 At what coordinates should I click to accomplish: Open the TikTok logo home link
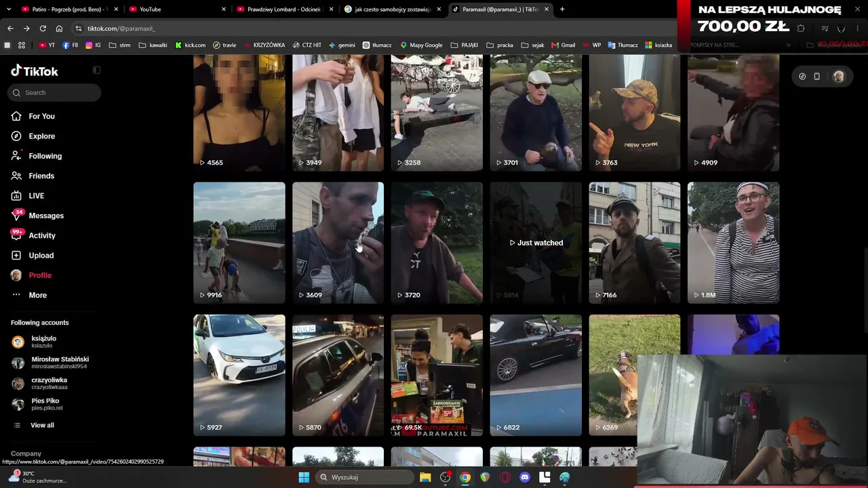[35, 71]
